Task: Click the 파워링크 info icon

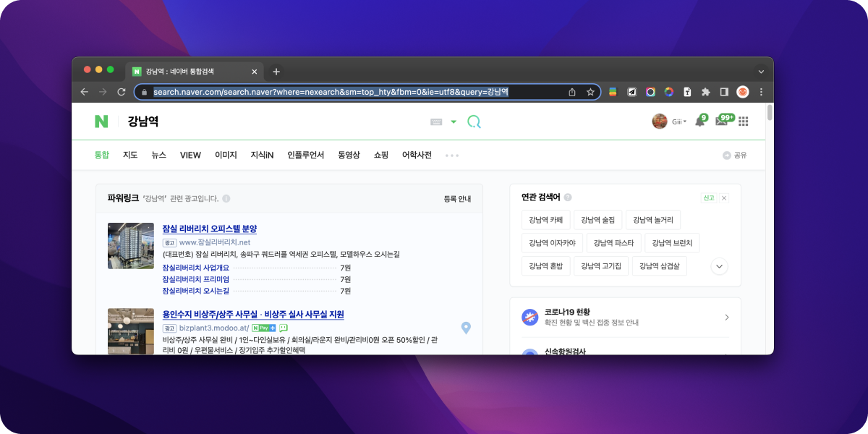Action: point(226,198)
